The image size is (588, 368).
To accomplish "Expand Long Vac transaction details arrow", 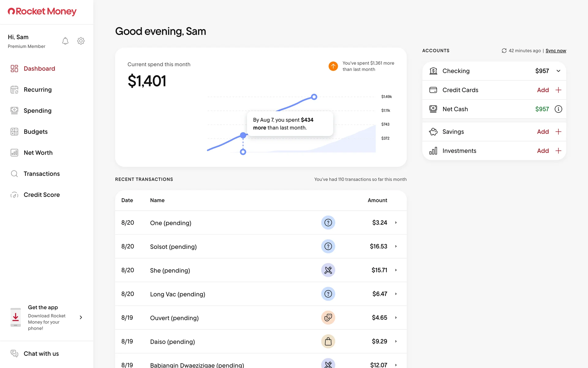I will [x=396, y=294].
